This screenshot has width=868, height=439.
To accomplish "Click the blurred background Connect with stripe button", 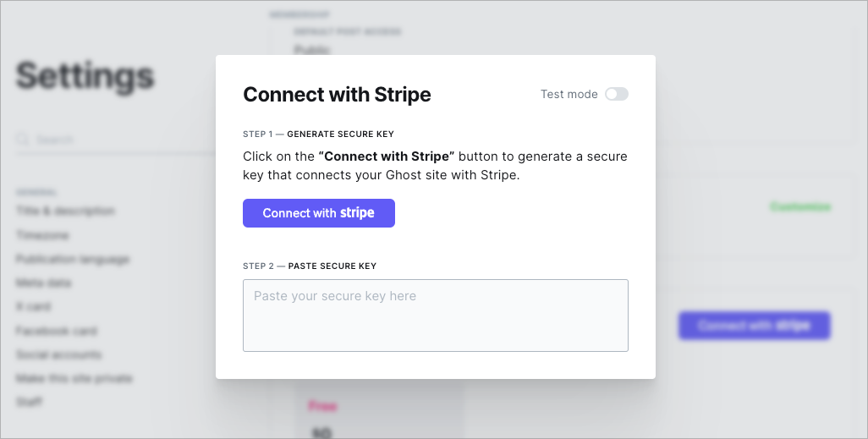I will tap(755, 326).
